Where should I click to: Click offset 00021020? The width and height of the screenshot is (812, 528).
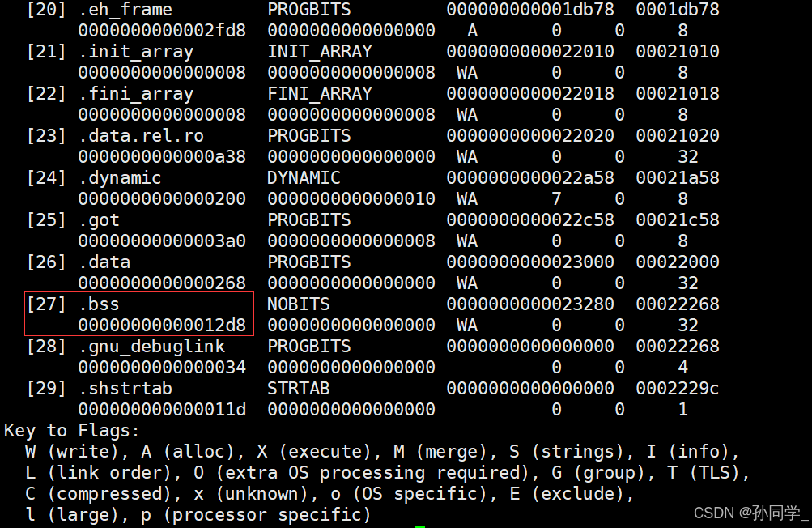pos(678,136)
